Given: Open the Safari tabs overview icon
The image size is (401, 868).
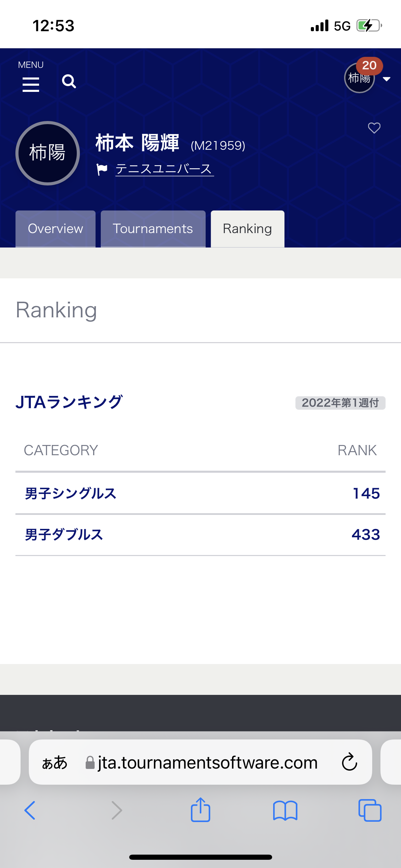Looking at the screenshot, I should tap(370, 810).
